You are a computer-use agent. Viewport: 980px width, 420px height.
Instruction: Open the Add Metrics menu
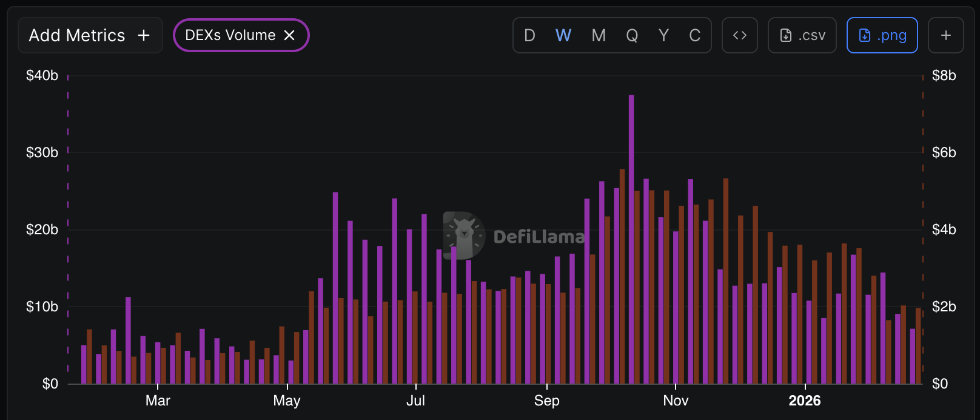[x=90, y=35]
